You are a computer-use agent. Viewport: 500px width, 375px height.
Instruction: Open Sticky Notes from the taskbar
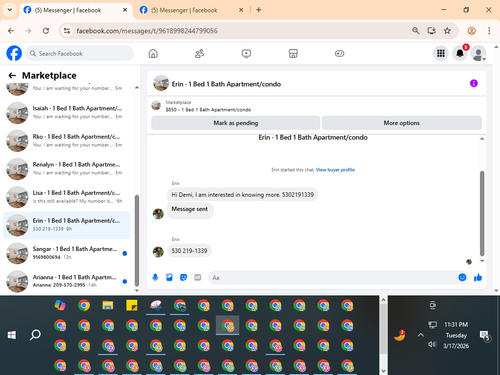coord(132,305)
